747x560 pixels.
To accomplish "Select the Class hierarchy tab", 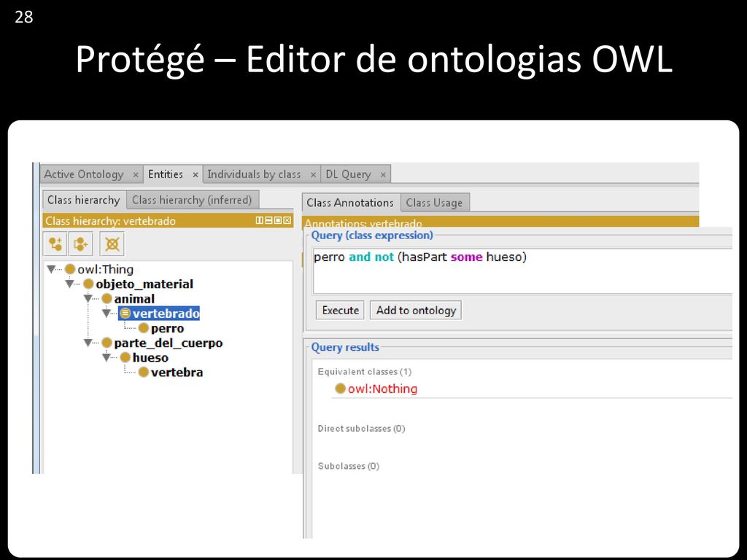I will click(84, 200).
